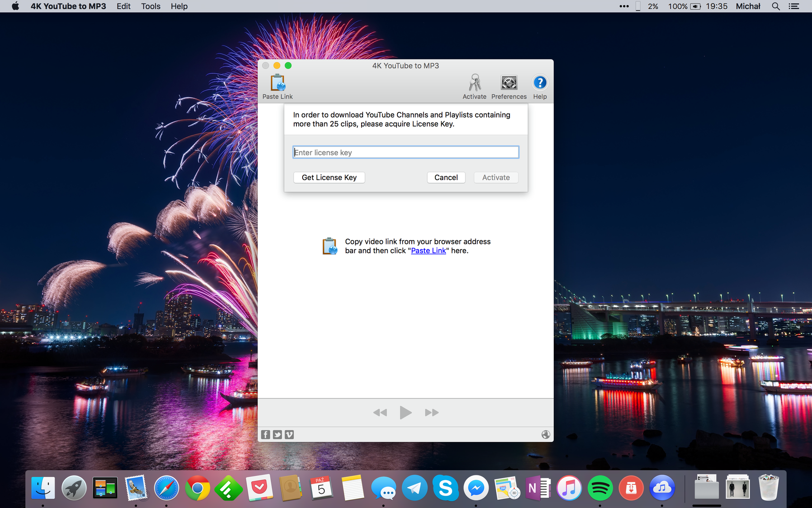Open OneNote in the Dock

point(538,488)
